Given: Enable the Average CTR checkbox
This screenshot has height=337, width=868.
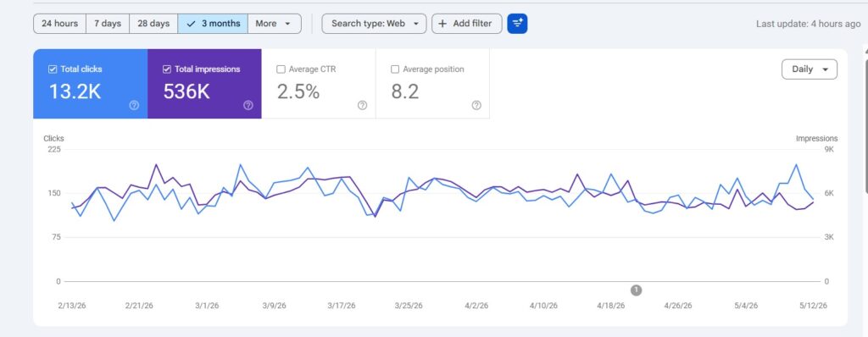Looking at the screenshot, I should click(x=281, y=69).
